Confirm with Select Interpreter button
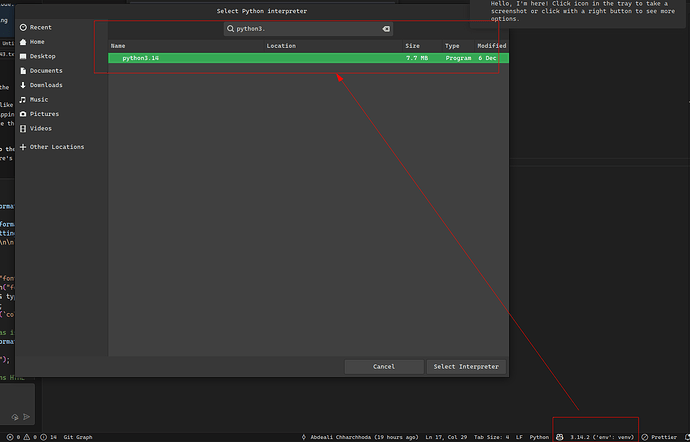This screenshot has width=690, height=442. click(466, 367)
